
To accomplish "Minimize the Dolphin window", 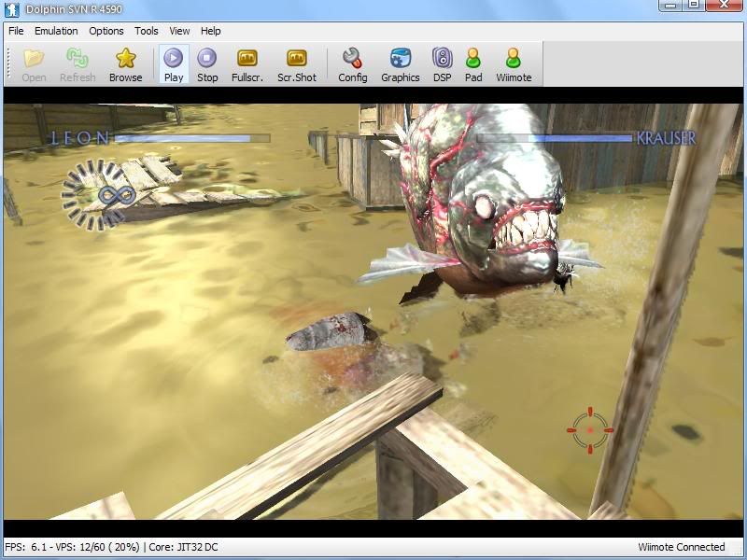I will coord(670,5).
